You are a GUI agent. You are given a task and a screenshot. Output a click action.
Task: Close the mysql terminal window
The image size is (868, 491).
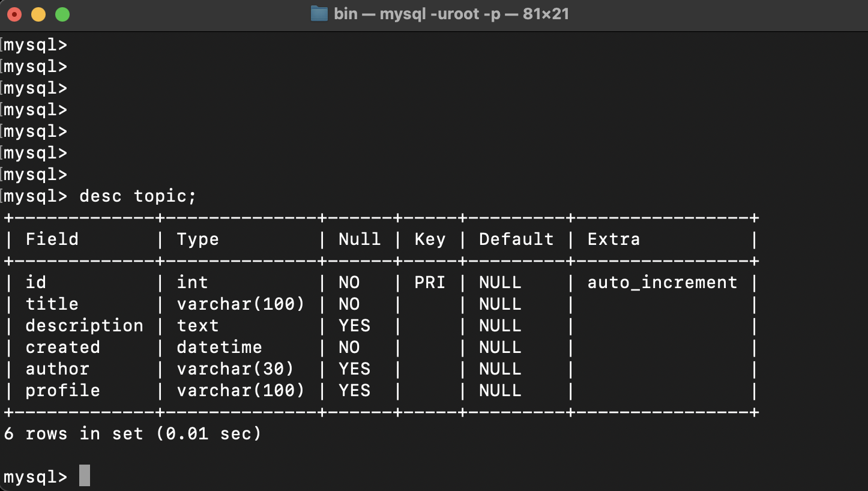[14, 14]
